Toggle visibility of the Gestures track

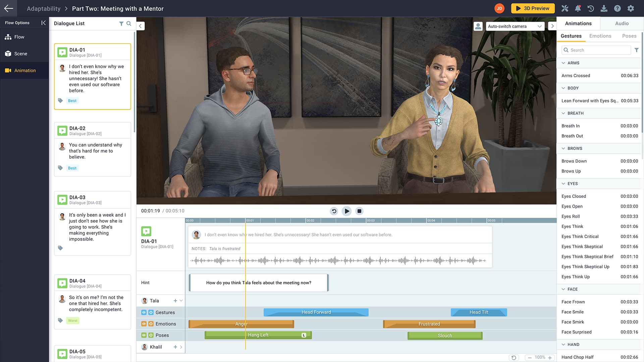point(144,312)
